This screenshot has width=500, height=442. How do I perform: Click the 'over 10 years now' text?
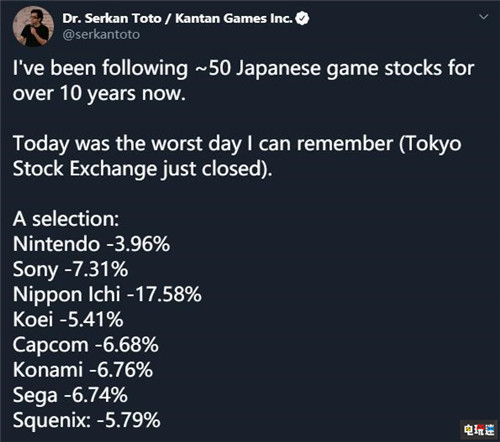pyautogui.click(x=99, y=94)
